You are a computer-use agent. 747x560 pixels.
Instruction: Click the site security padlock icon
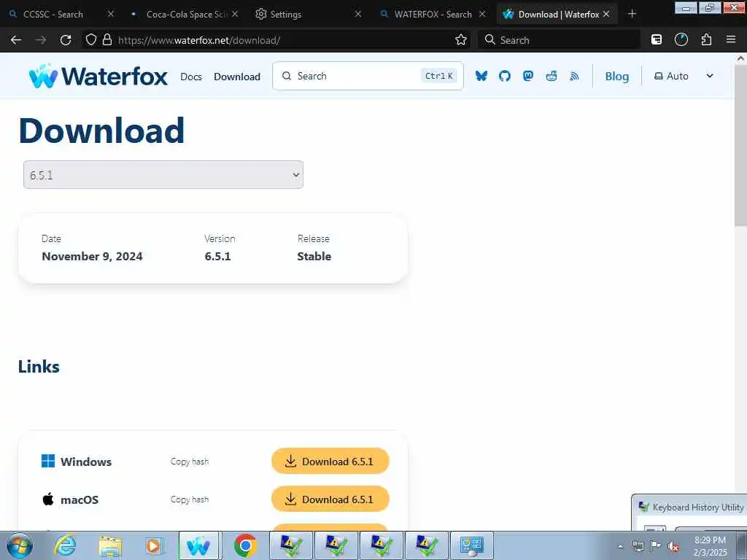tap(107, 39)
